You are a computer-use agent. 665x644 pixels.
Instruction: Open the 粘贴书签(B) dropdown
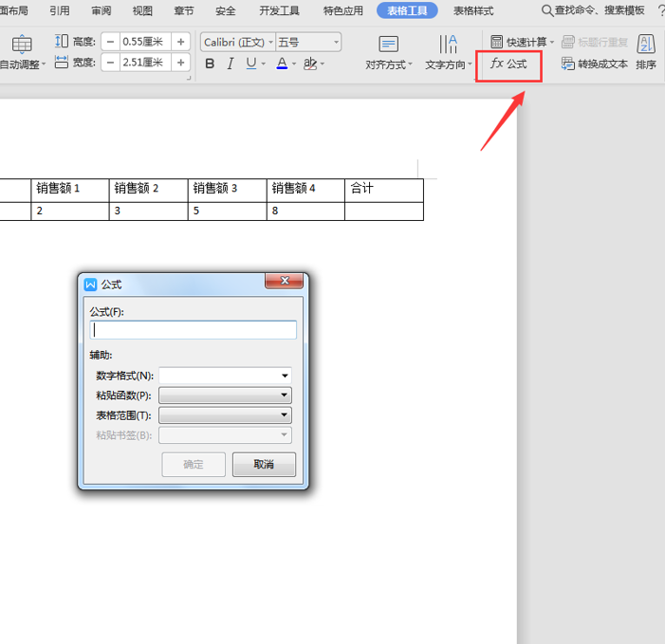pos(225,435)
